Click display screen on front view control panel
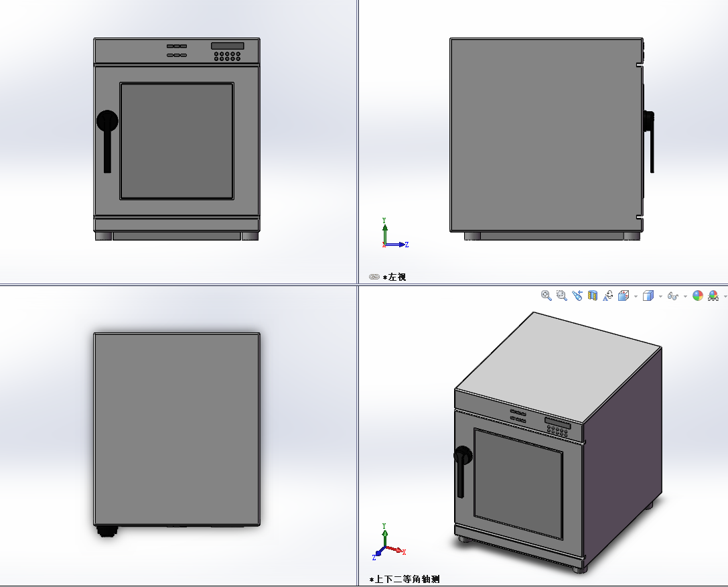 coord(228,46)
